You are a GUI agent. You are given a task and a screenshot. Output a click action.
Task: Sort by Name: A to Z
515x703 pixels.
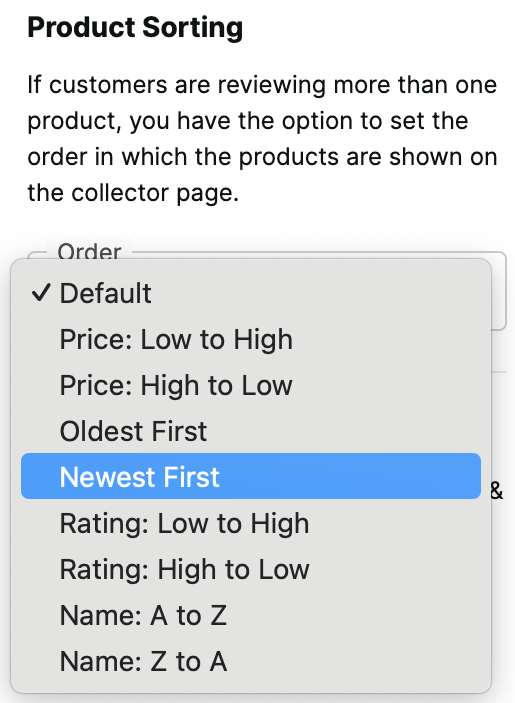tap(251, 615)
